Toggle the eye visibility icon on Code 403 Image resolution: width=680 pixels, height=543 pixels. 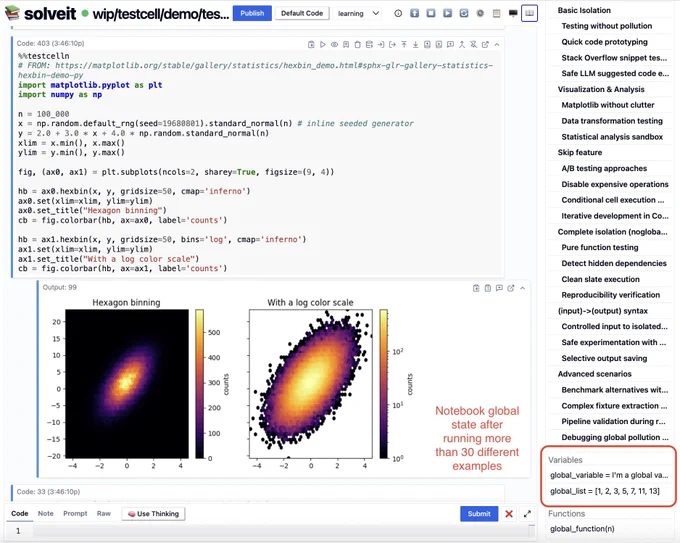[334, 44]
